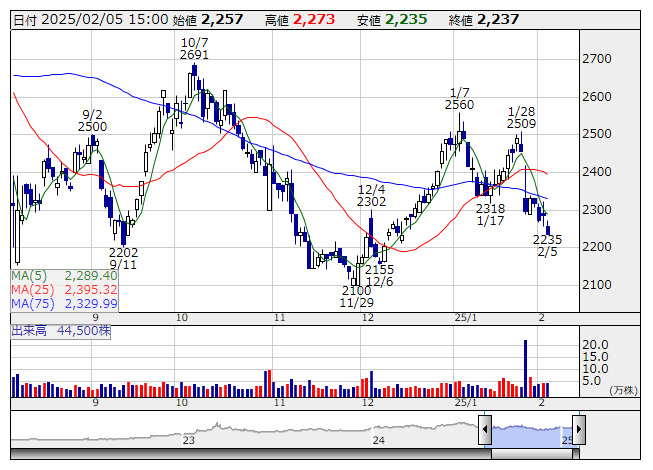This screenshot has height=470, width=653.
Task: Click the 2202 9/11 low label
Action: pyautogui.click(x=123, y=258)
